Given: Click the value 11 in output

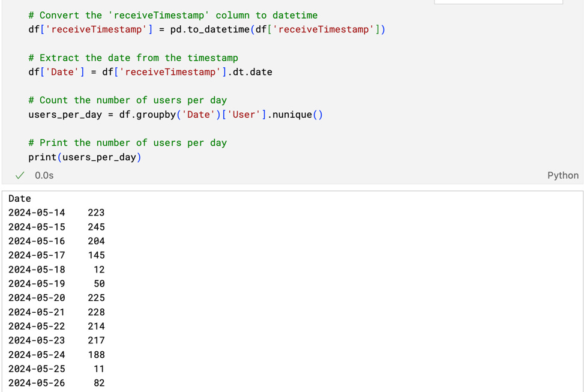Looking at the screenshot, I should click(99, 369).
